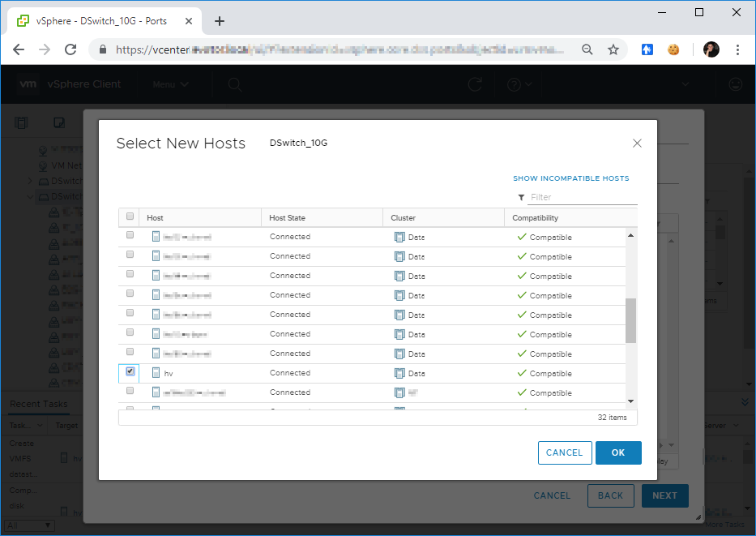Collapse the Recent Tasks panel double chevron

[x=745, y=401]
